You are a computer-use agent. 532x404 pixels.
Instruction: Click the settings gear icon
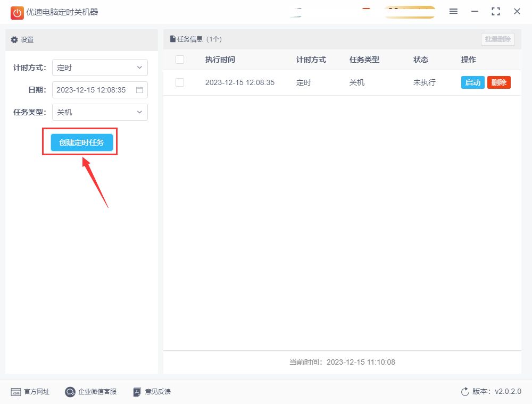(14, 40)
